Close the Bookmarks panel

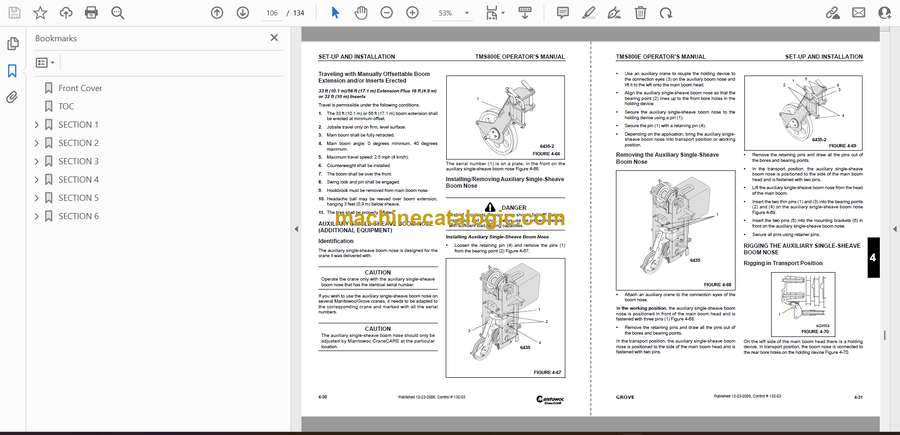pyautogui.click(x=274, y=38)
